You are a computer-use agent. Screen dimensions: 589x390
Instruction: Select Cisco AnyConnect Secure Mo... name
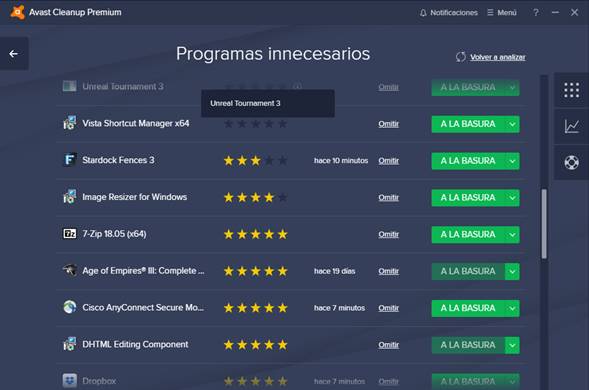(143, 307)
